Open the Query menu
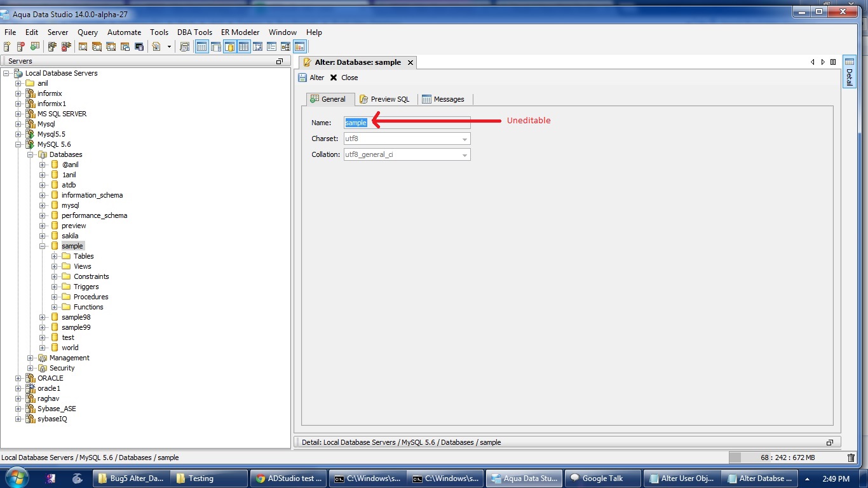Viewport: 868px width, 488px height. 88,32
